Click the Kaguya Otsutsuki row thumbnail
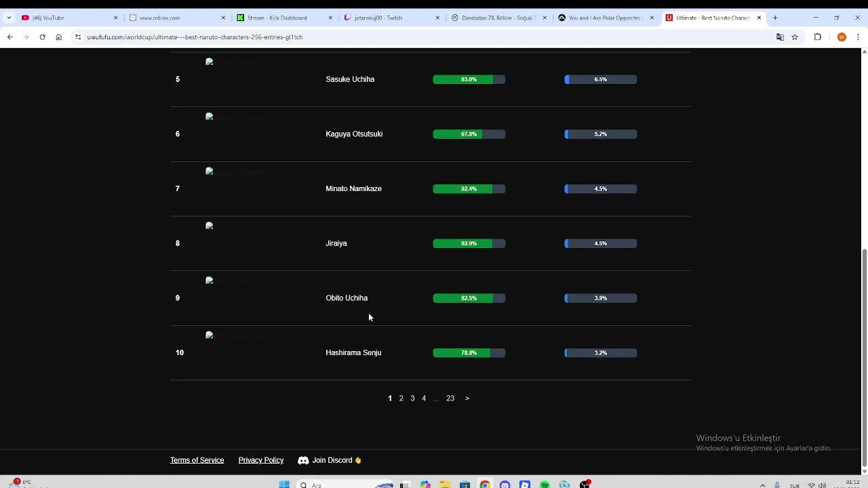868x488 pixels. pyautogui.click(x=238, y=117)
